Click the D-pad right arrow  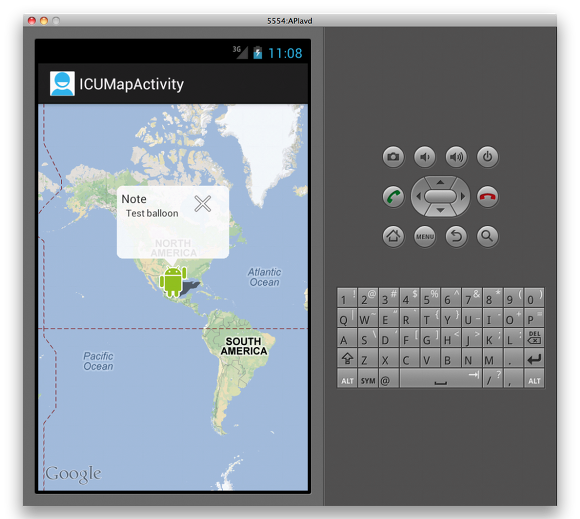click(x=462, y=196)
